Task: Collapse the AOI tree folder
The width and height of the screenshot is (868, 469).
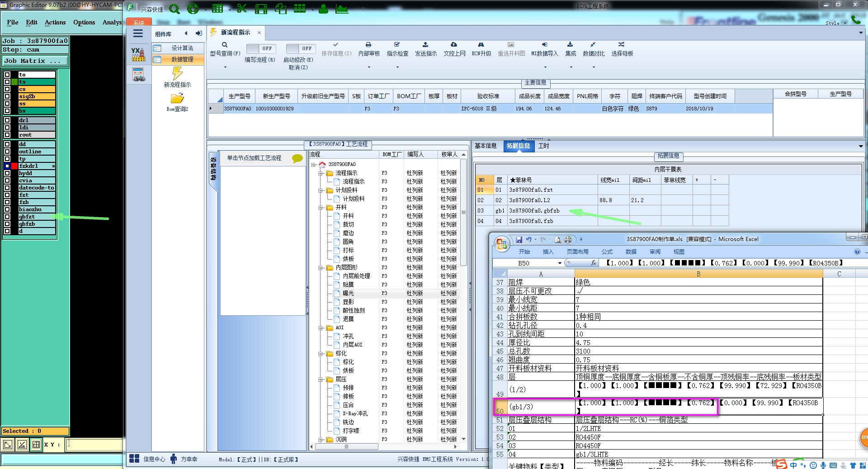Action: click(321, 328)
